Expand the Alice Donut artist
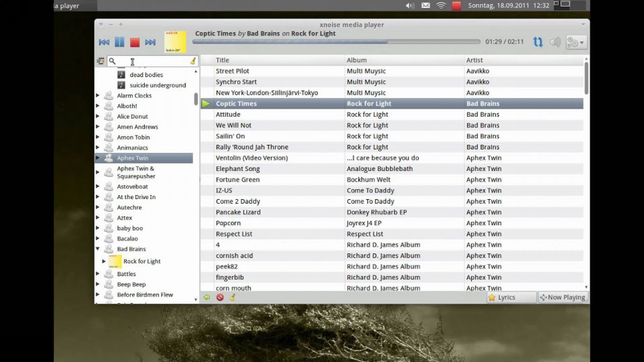This screenshot has height=362, width=644. click(98, 116)
